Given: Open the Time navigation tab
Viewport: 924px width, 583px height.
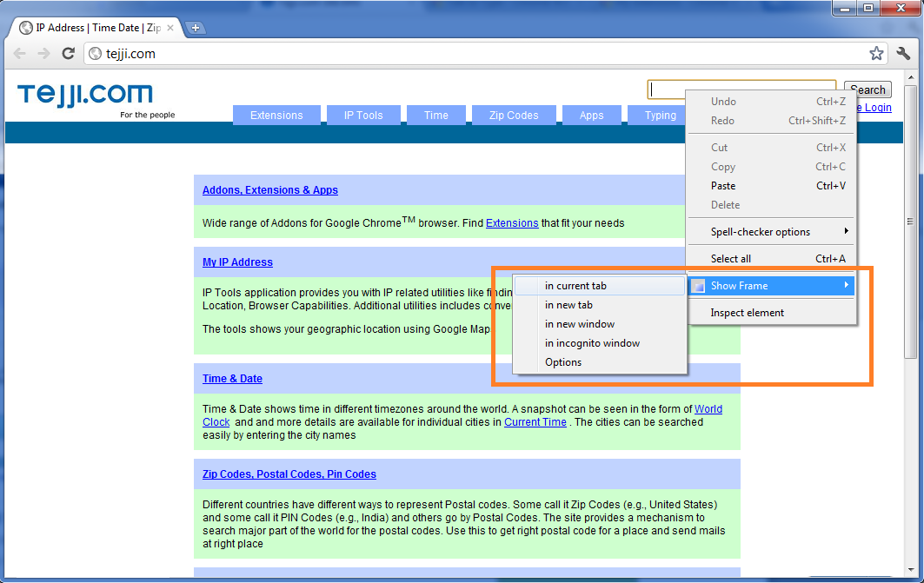Looking at the screenshot, I should (436, 116).
